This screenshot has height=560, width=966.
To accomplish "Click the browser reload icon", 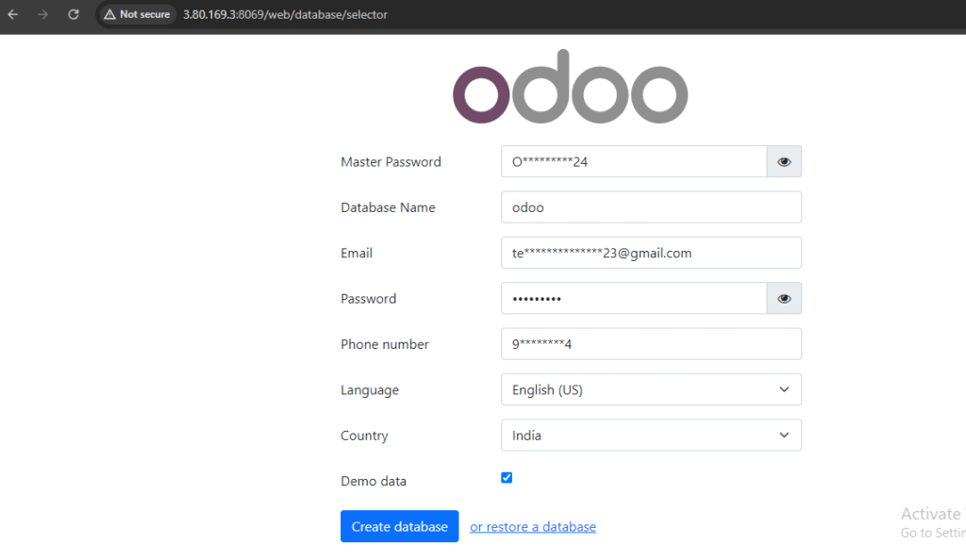I will (x=73, y=14).
